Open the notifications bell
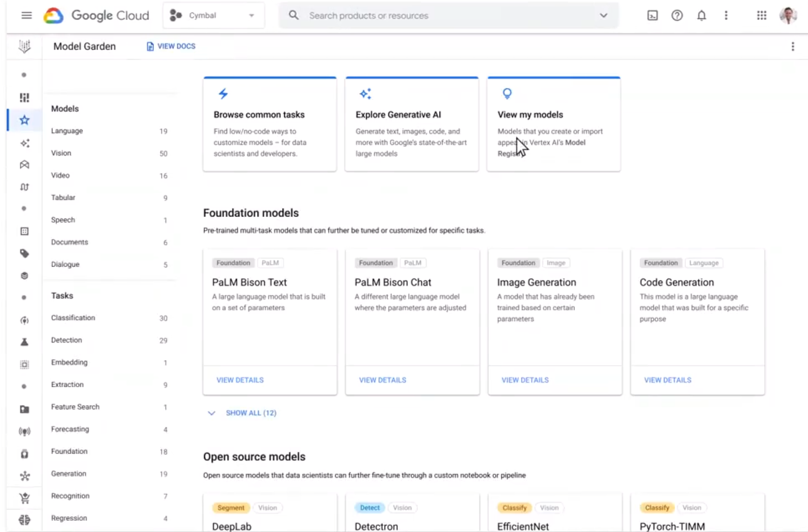This screenshot has height=532, width=808. coord(701,16)
